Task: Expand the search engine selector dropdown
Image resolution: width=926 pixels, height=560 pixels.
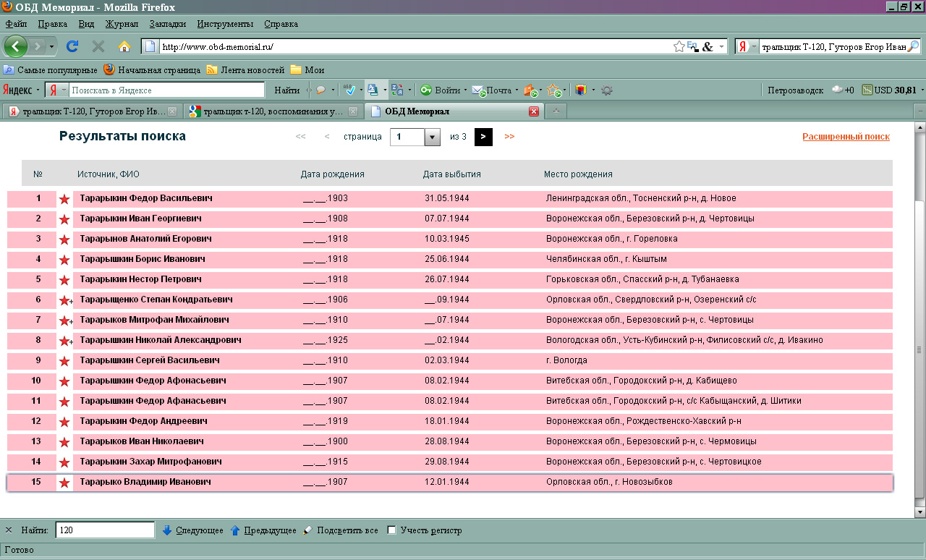Action: (747, 46)
